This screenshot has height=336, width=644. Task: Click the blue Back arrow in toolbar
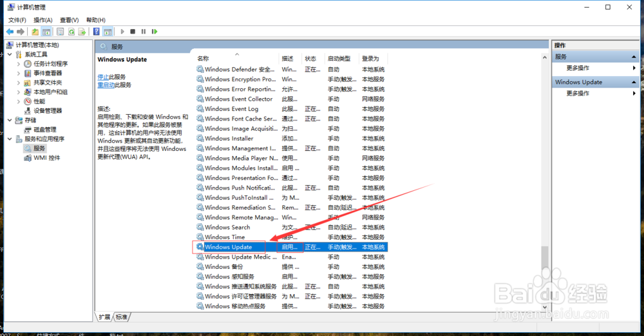(x=10, y=32)
